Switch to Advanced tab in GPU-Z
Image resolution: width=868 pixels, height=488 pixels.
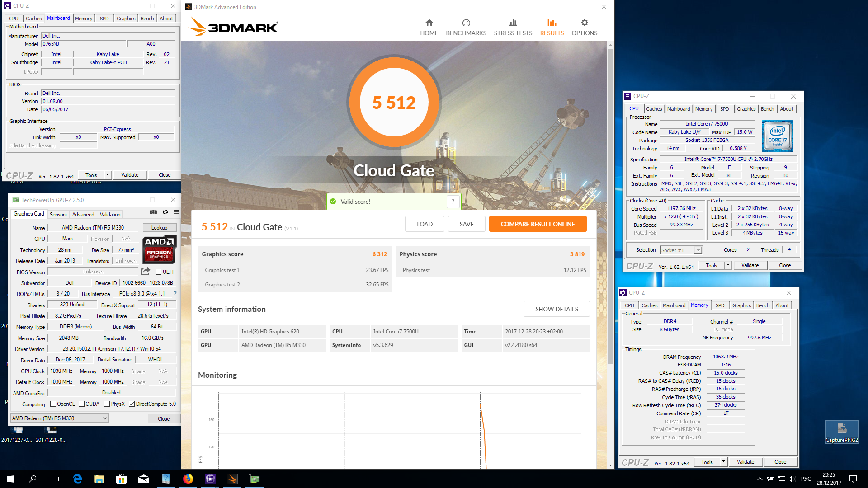(83, 215)
